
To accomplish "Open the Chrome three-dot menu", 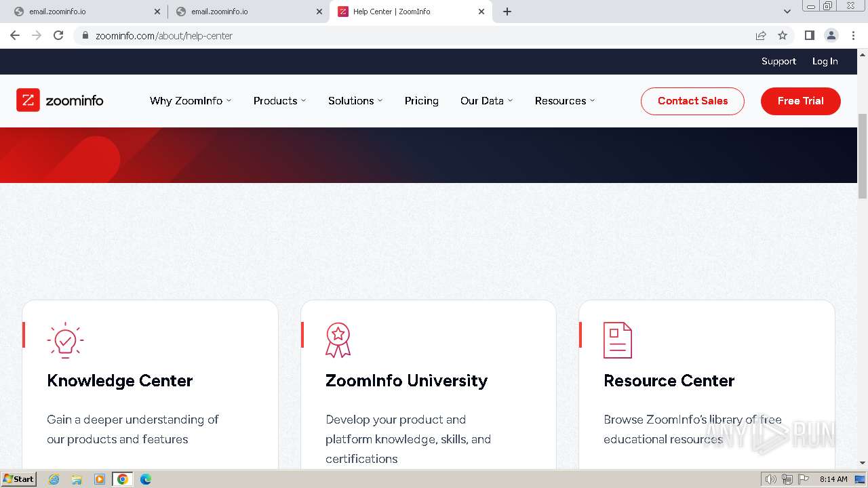I will 853,35.
